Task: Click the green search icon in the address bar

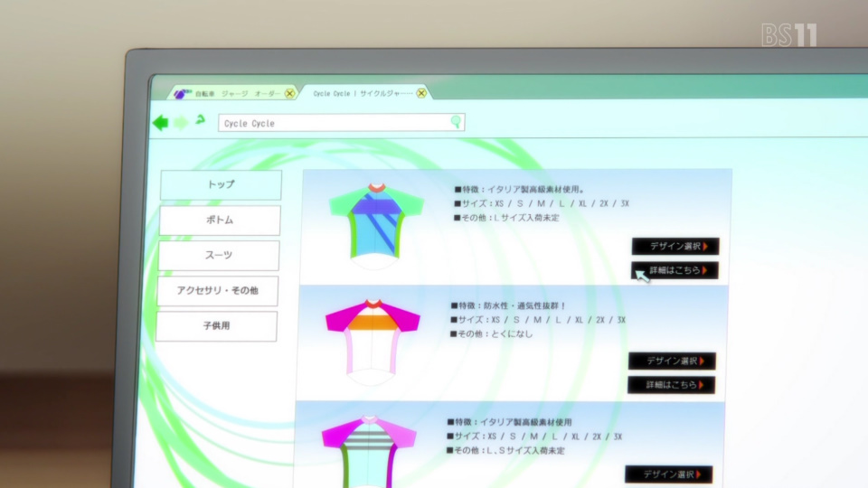Action: click(456, 122)
